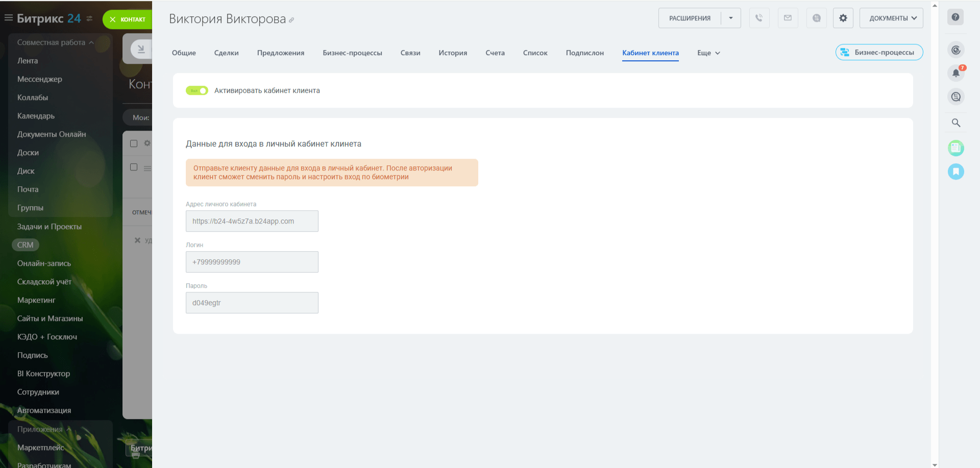Open Складской учёт menu item

tap(44, 282)
